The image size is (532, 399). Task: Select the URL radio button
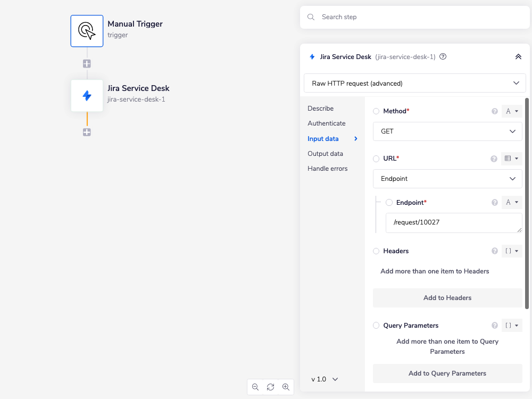[x=376, y=159]
